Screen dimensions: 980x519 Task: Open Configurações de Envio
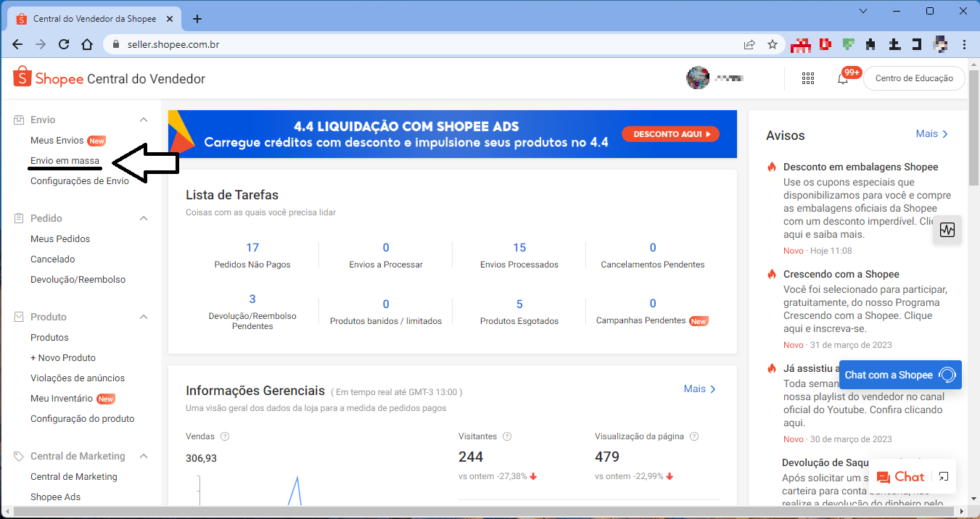tap(80, 180)
